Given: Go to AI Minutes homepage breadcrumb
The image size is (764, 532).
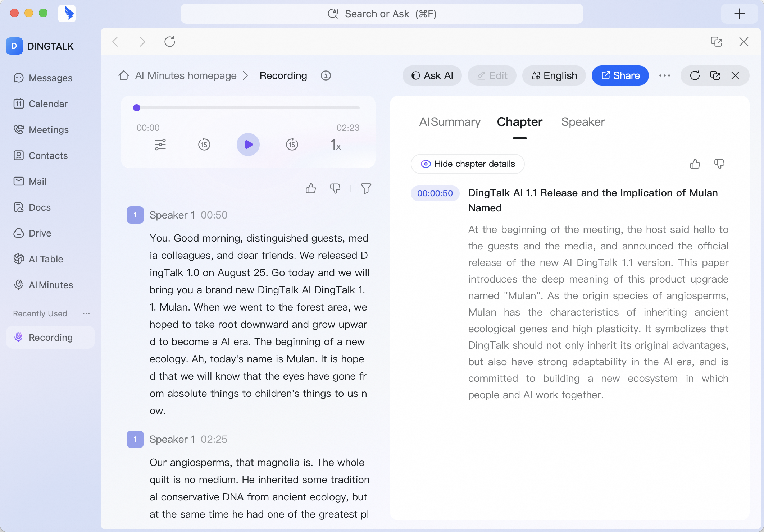Looking at the screenshot, I should pos(186,75).
